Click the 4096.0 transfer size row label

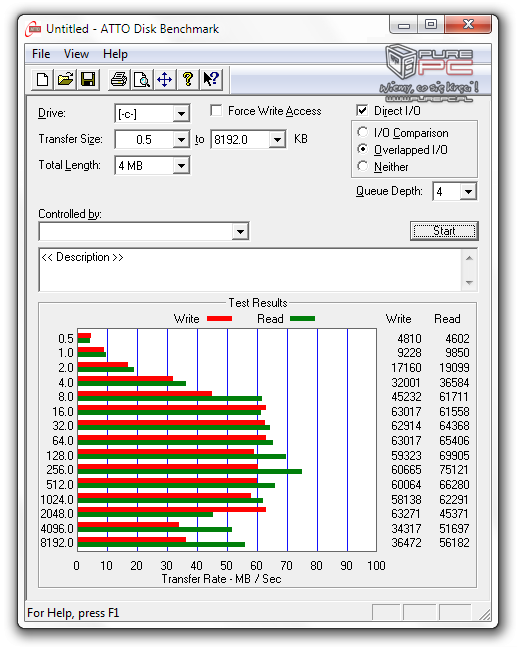click(x=57, y=529)
